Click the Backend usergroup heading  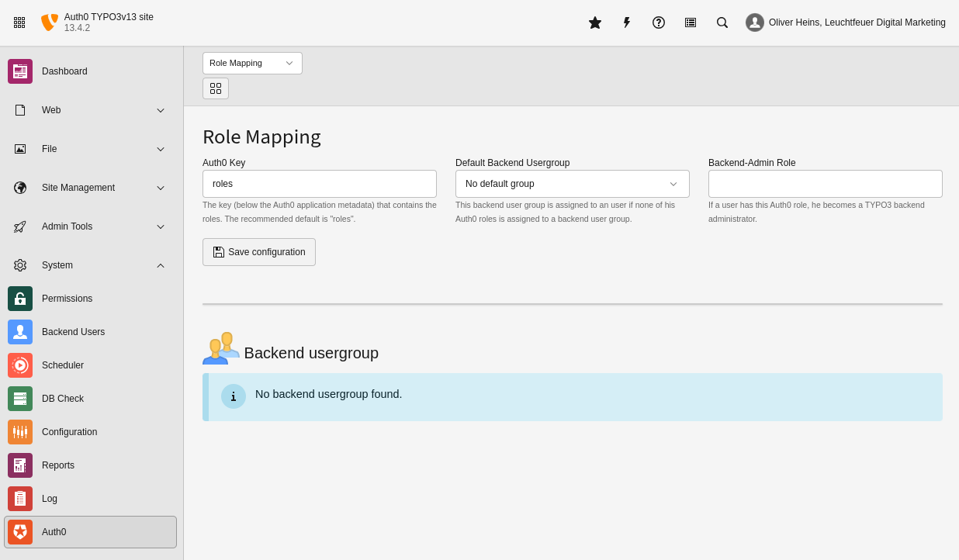pyautogui.click(x=311, y=353)
